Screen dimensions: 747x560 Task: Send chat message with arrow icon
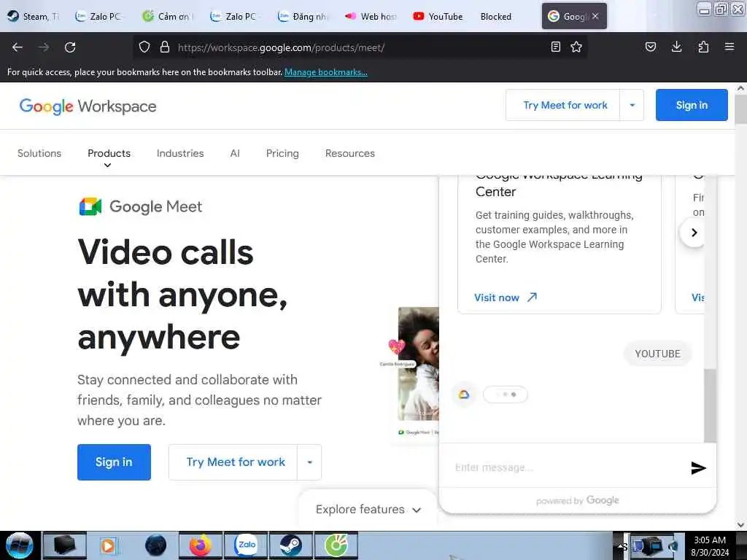point(698,467)
